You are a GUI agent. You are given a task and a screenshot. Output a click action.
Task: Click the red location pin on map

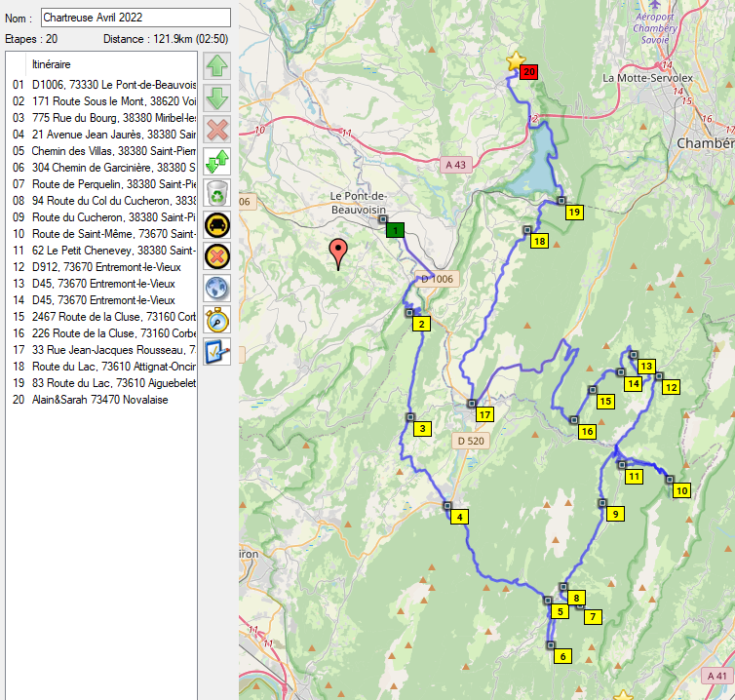click(338, 253)
